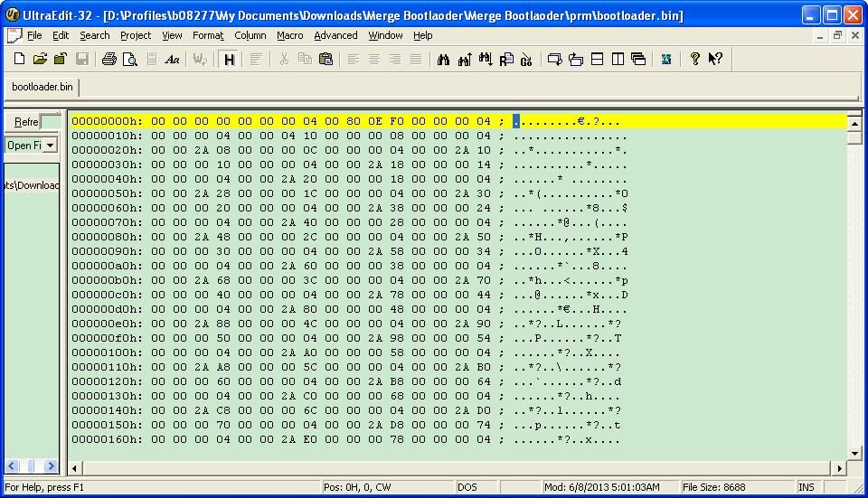This screenshot has width=868, height=498.
Task: Tile windows vertically with the toolbar icon
Action: (618, 59)
